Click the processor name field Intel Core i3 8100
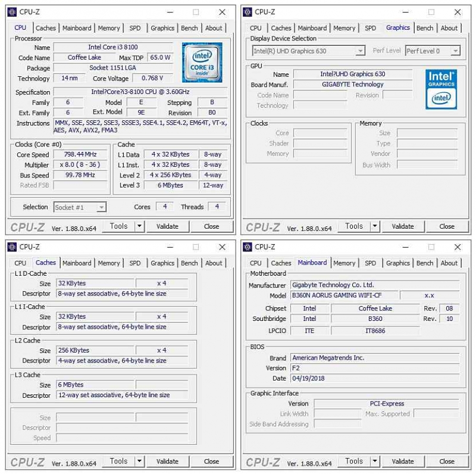The width and height of the screenshot is (476, 474). [x=113, y=47]
